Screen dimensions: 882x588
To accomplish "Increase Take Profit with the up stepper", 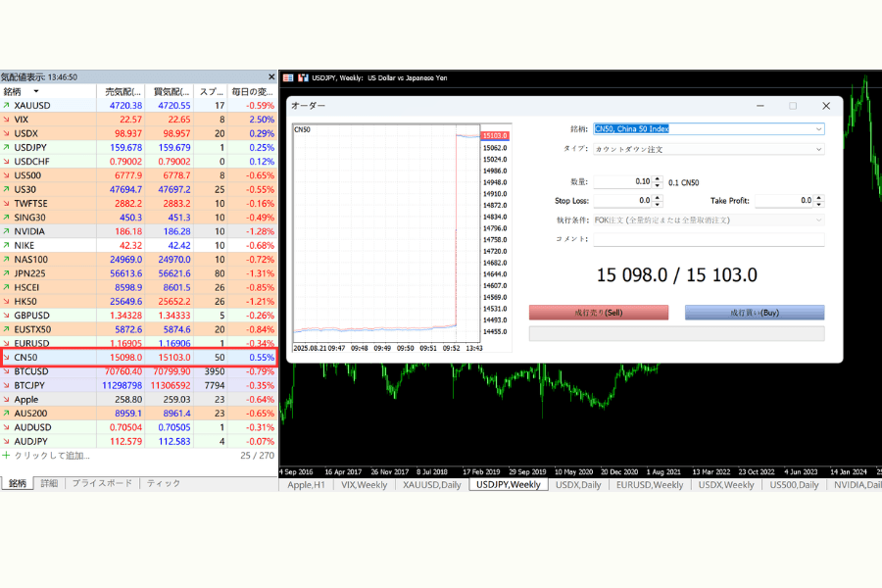I will (819, 198).
